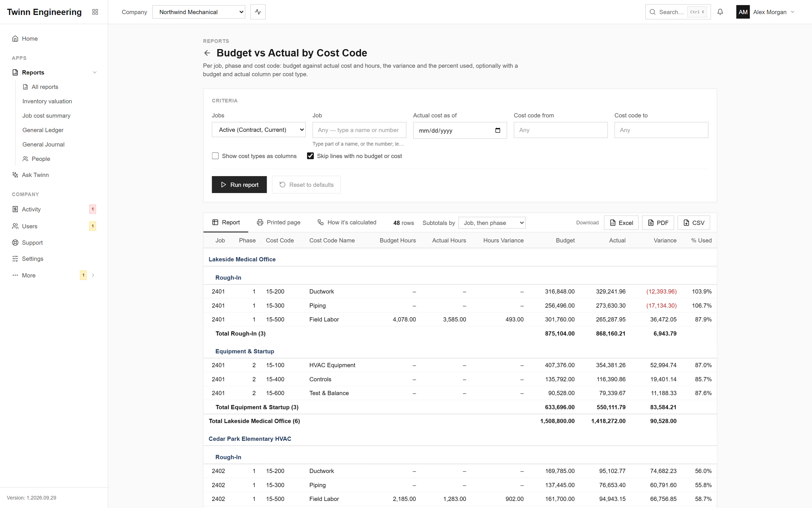The width and height of the screenshot is (812, 508).
Task: Collapse the Reports section chevron
Action: tap(95, 73)
